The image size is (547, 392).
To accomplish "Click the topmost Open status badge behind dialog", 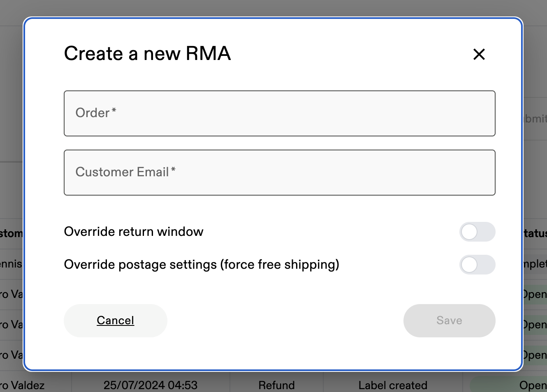I will 535,294.
